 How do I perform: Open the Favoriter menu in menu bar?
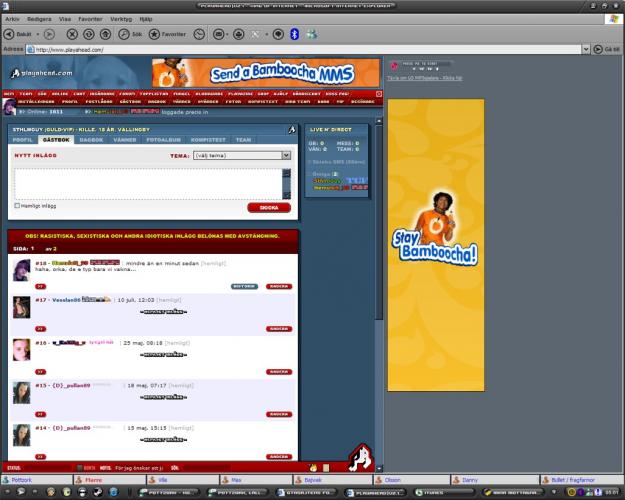click(x=90, y=18)
